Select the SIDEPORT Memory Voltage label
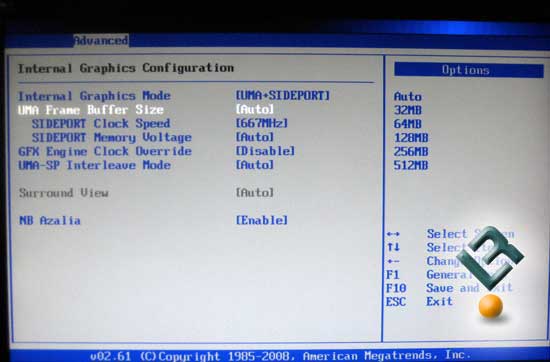550x362 pixels. (112, 138)
